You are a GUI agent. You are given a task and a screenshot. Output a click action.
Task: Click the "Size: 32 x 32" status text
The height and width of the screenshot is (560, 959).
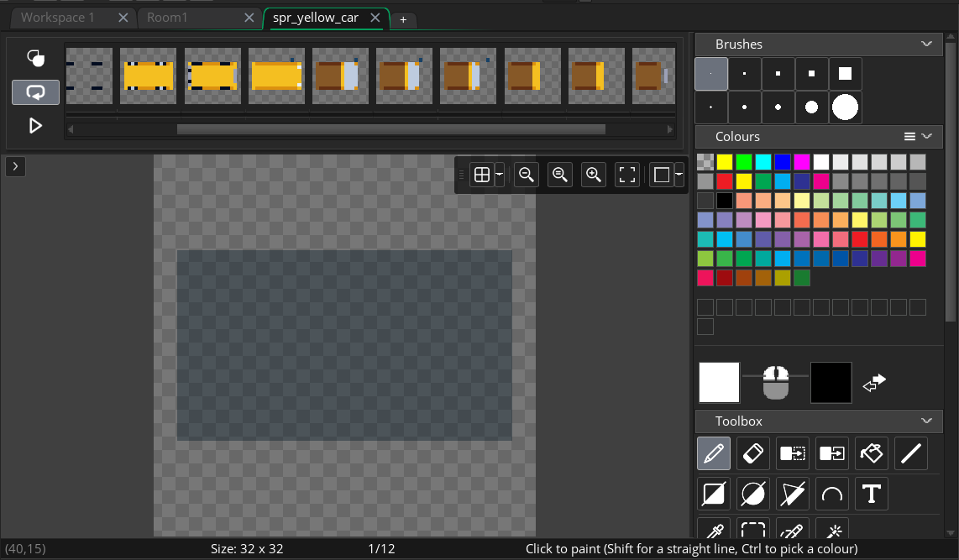(x=247, y=549)
